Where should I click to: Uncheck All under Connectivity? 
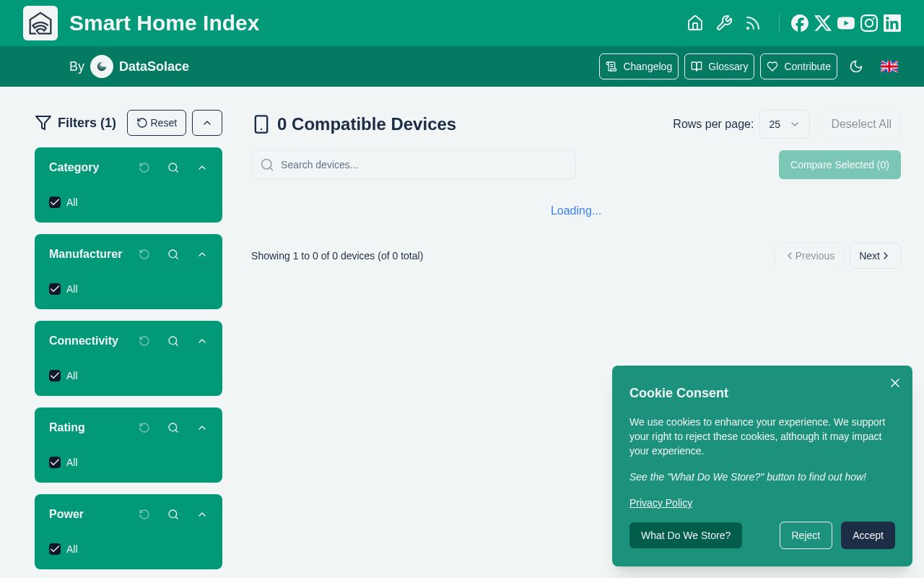[x=55, y=376]
